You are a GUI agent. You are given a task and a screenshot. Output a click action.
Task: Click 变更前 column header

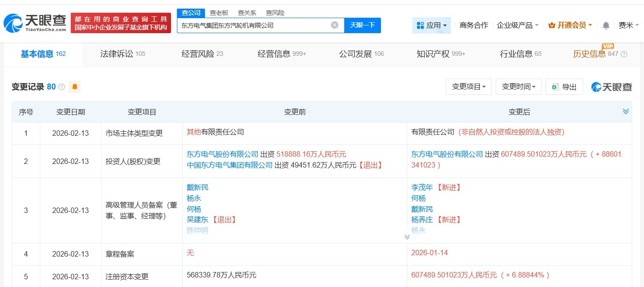tap(295, 112)
